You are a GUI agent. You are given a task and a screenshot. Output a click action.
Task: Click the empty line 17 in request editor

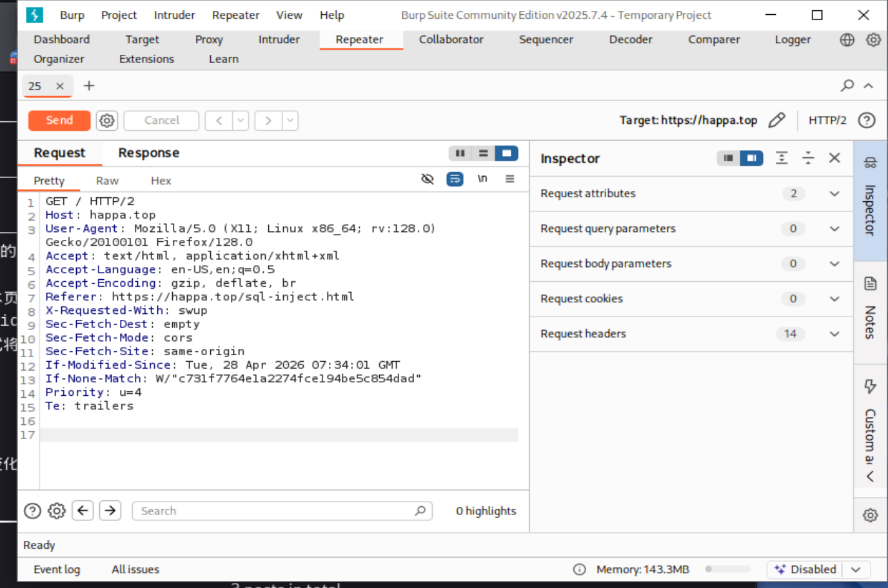coord(279,435)
